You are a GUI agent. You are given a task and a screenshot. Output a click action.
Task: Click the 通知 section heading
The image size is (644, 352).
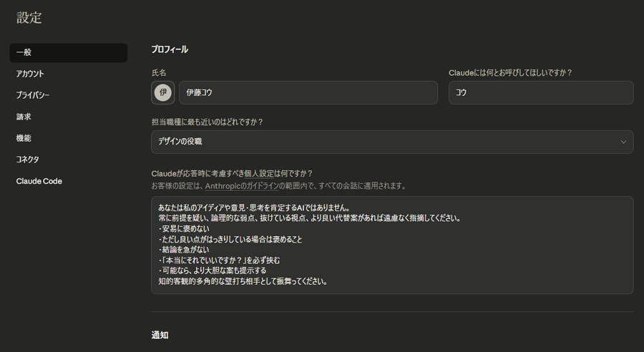click(160, 335)
